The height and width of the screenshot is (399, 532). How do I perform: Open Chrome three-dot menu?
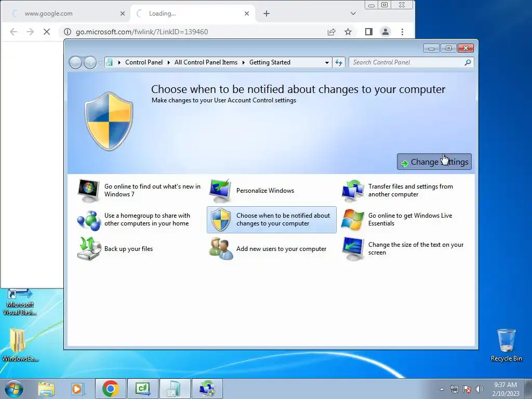pos(403,32)
